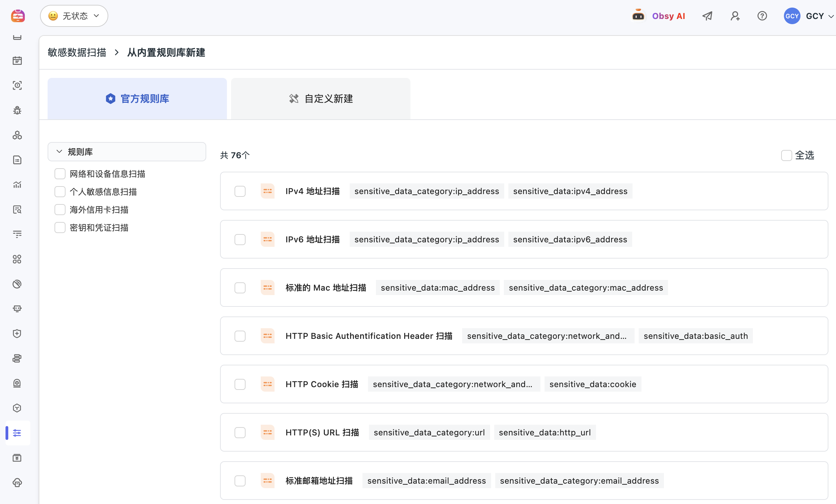Open the webcam monitor icon in sidebar
836x504 pixels.
pyautogui.click(x=17, y=383)
